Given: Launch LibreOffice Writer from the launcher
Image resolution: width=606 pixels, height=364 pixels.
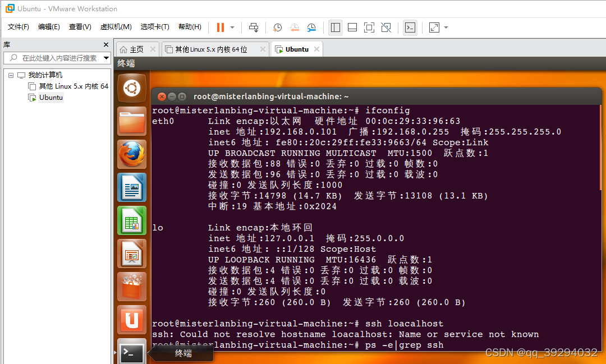Looking at the screenshot, I should click(132, 187).
